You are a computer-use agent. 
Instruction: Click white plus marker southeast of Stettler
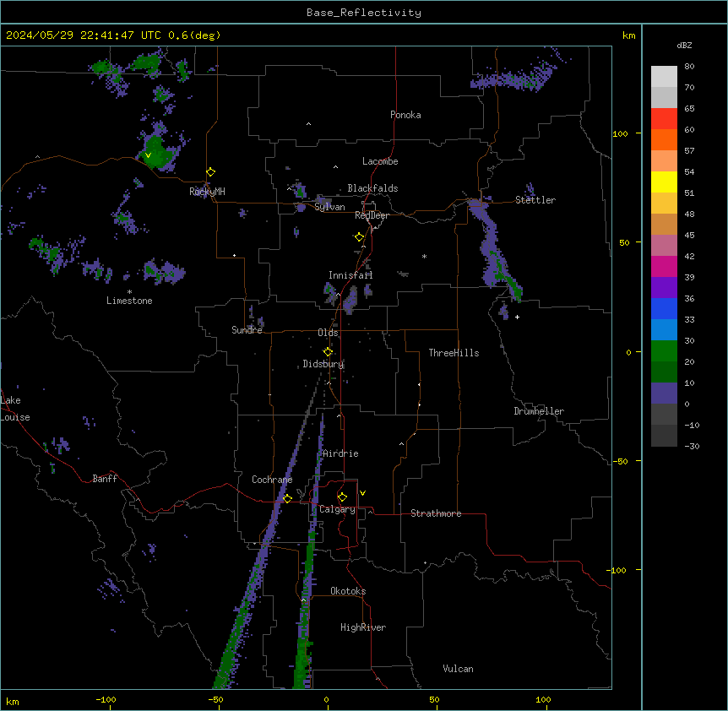point(517,317)
